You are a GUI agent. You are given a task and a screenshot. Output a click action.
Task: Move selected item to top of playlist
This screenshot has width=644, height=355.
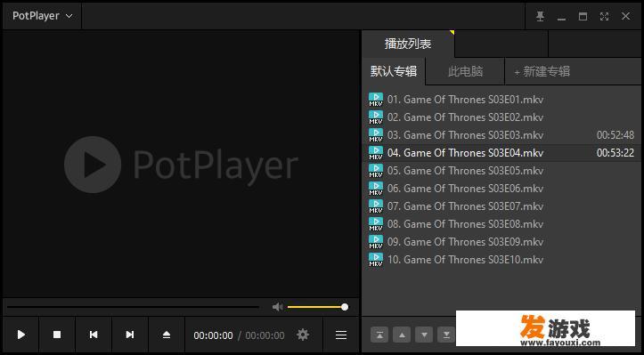379,335
